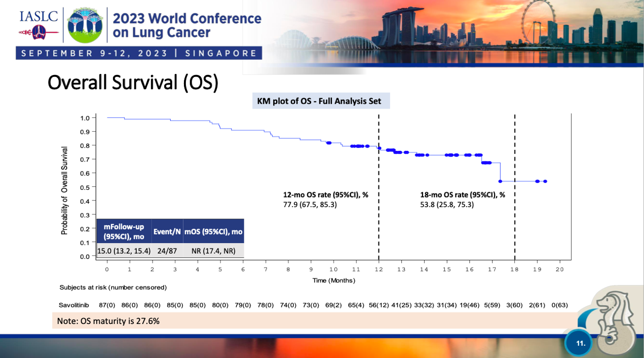Click the 'Event/N' table header
This screenshot has height=358, width=644.
(x=167, y=231)
